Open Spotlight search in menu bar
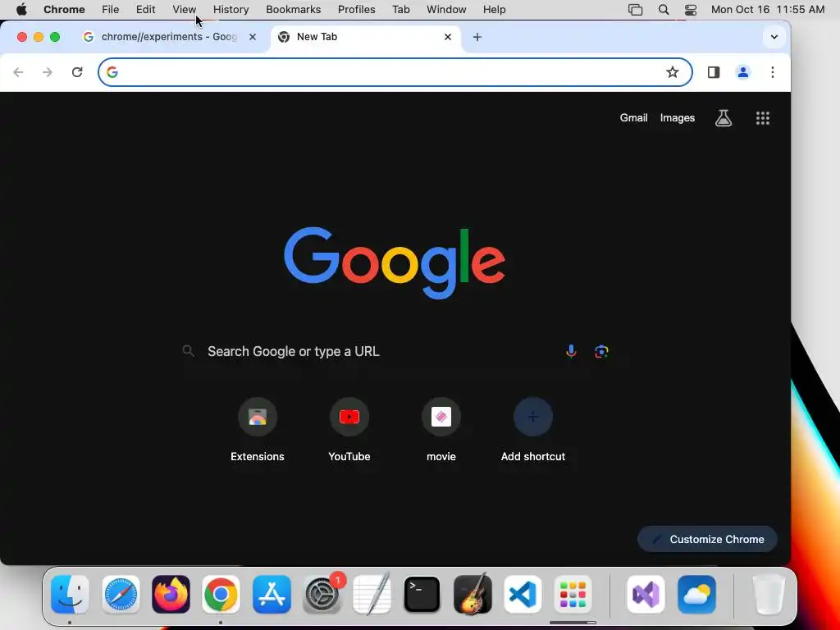 tap(663, 10)
